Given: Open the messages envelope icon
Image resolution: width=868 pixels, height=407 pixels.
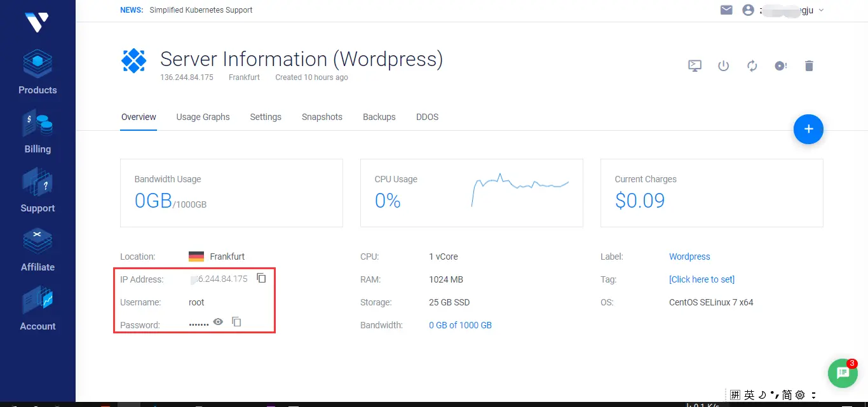Looking at the screenshot, I should click(x=726, y=10).
